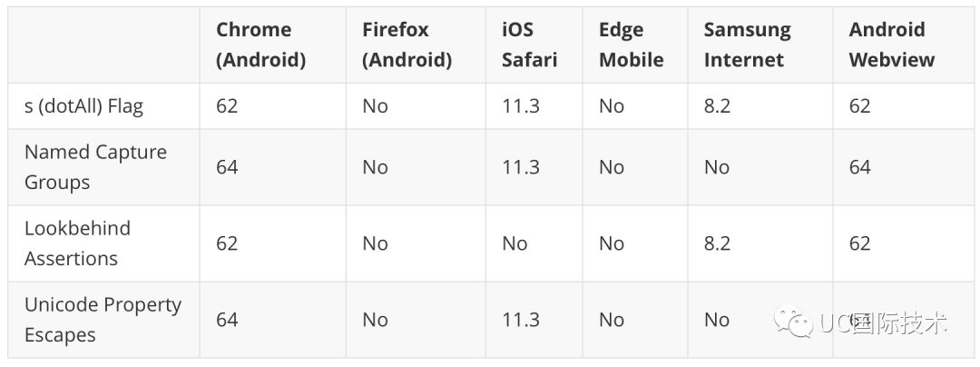Select the s (dotAll) Flag row label
Screen dimensions: 980x367
(83, 106)
